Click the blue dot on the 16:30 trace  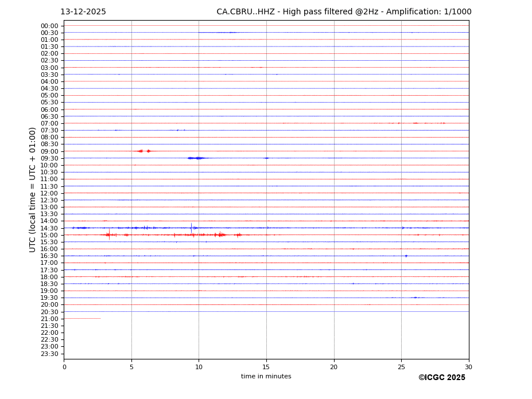tap(406, 256)
